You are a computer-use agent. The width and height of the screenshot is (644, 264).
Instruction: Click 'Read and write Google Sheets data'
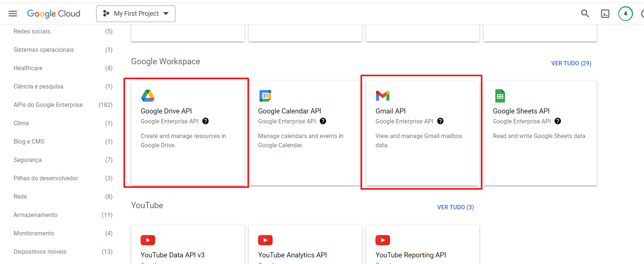click(x=539, y=136)
